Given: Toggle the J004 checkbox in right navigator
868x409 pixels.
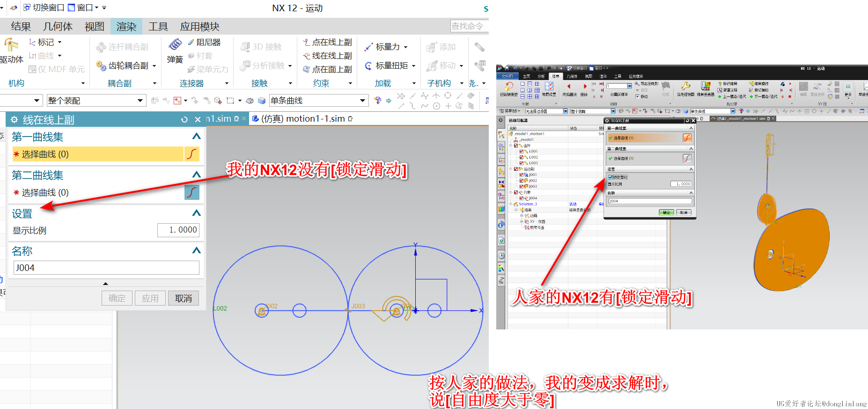Looking at the screenshot, I should pyautogui.click(x=522, y=198).
